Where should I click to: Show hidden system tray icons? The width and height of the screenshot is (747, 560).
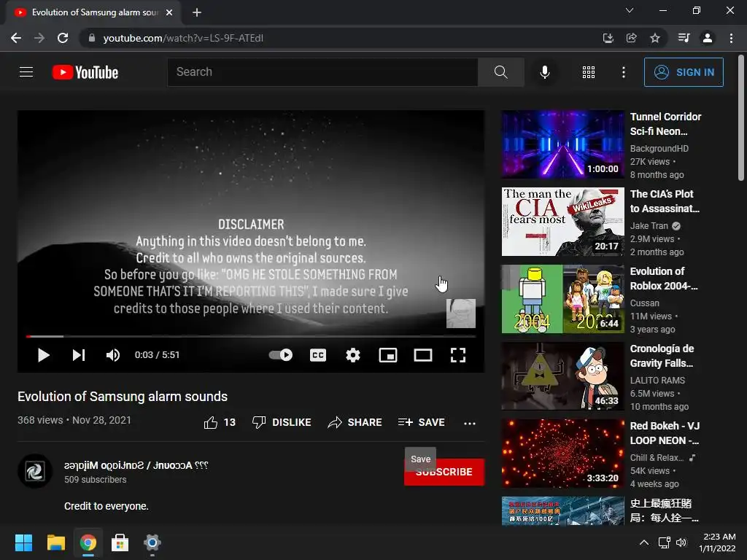coord(643,542)
